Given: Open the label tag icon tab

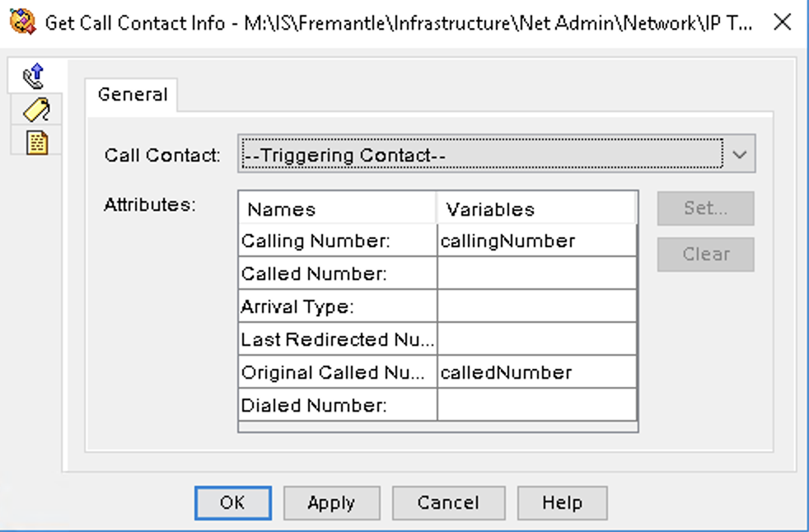Looking at the screenshot, I should click(x=36, y=110).
